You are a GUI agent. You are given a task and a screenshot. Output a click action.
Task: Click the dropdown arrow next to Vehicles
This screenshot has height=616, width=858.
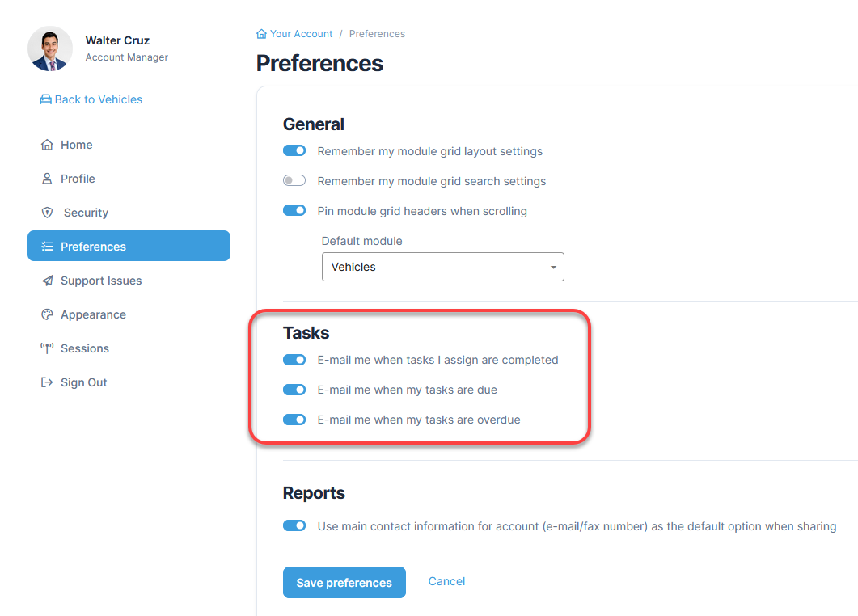point(553,267)
